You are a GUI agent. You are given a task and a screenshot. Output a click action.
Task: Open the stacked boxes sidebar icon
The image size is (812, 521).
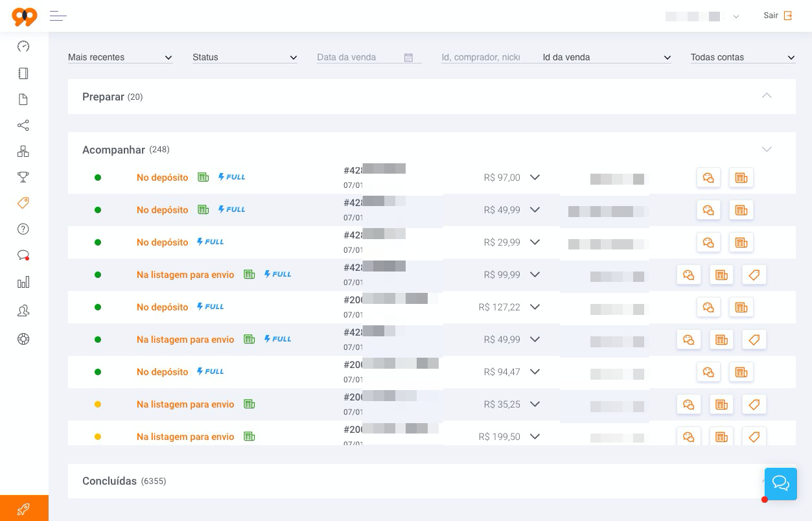(x=23, y=151)
